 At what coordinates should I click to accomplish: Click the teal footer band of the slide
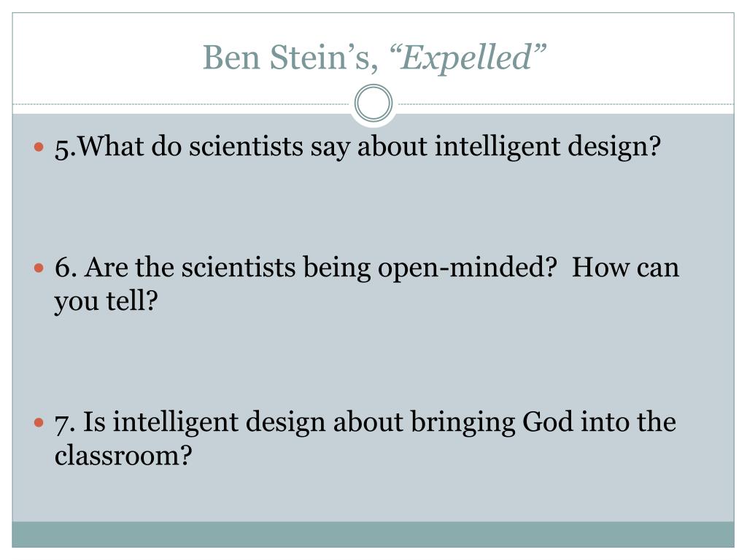373,534
